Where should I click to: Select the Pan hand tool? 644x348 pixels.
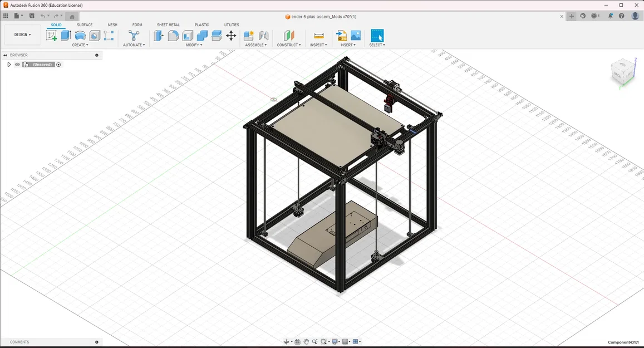point(306,342)
